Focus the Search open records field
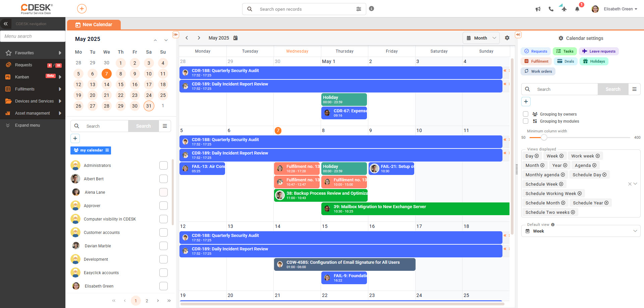 click(x=304, y=9)
